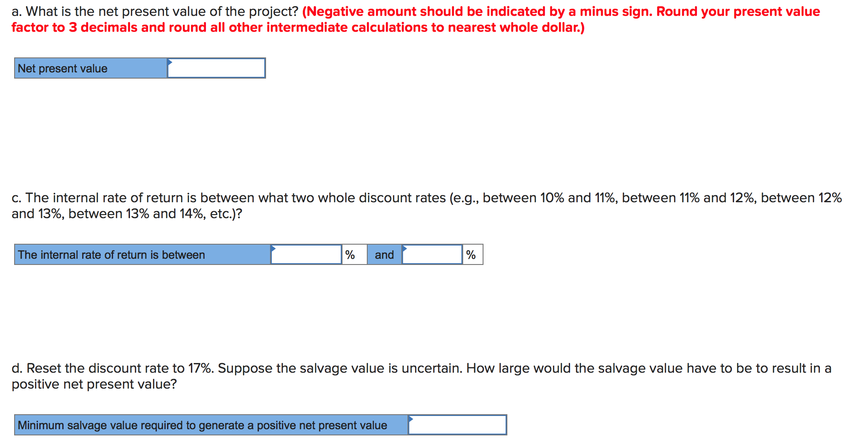Select the second % symbol cell
868x446 pixels.
(471, 254)
